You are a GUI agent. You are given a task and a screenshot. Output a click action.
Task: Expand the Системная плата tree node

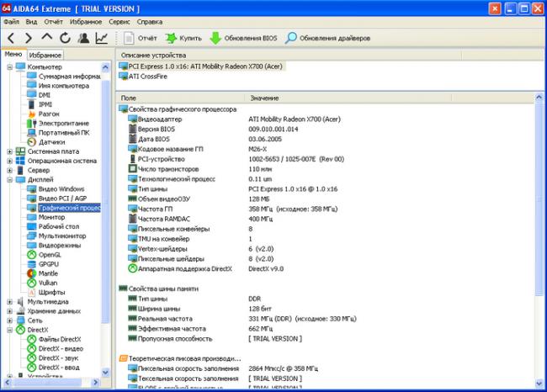tap(9, 151)
